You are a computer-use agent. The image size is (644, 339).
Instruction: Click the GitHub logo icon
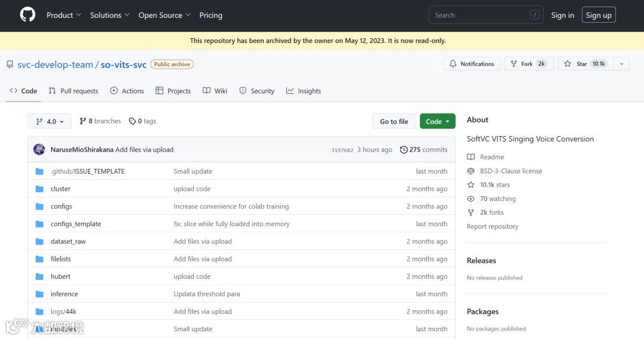point(28,15)
